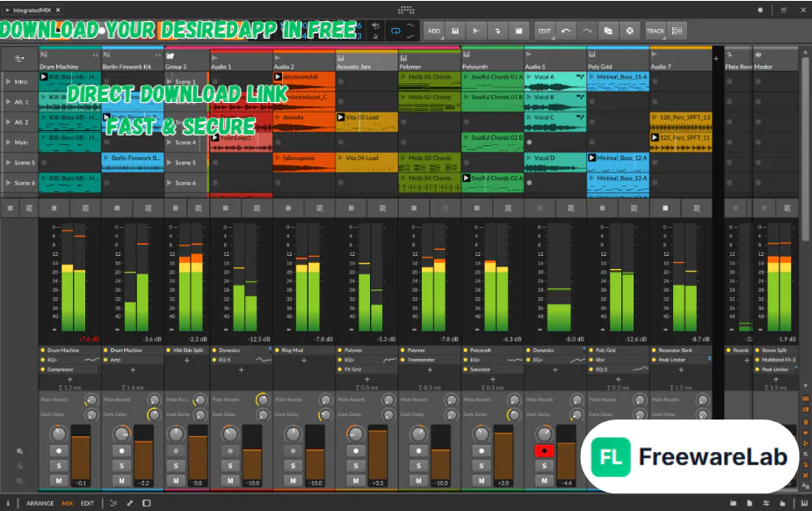812x511 pixels.
Task: Click the info (i) icon in the bottom-left corner
Action: tap(9, 503)
